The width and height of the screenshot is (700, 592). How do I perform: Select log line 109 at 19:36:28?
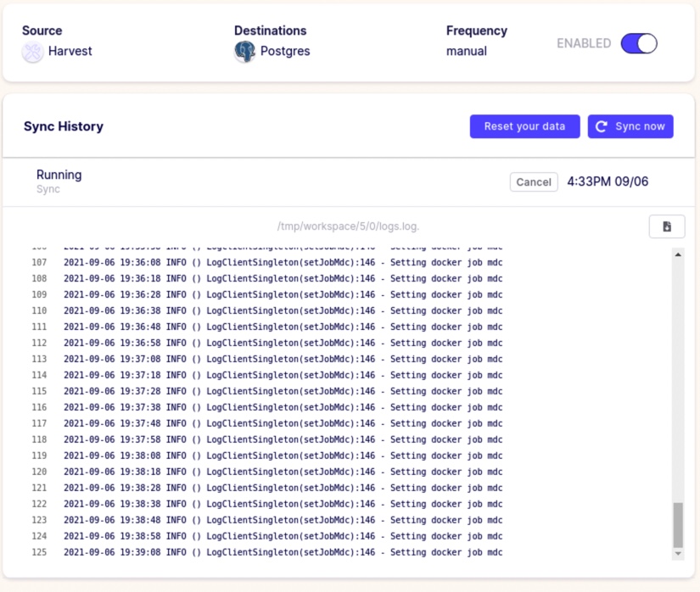coord(267,294)
